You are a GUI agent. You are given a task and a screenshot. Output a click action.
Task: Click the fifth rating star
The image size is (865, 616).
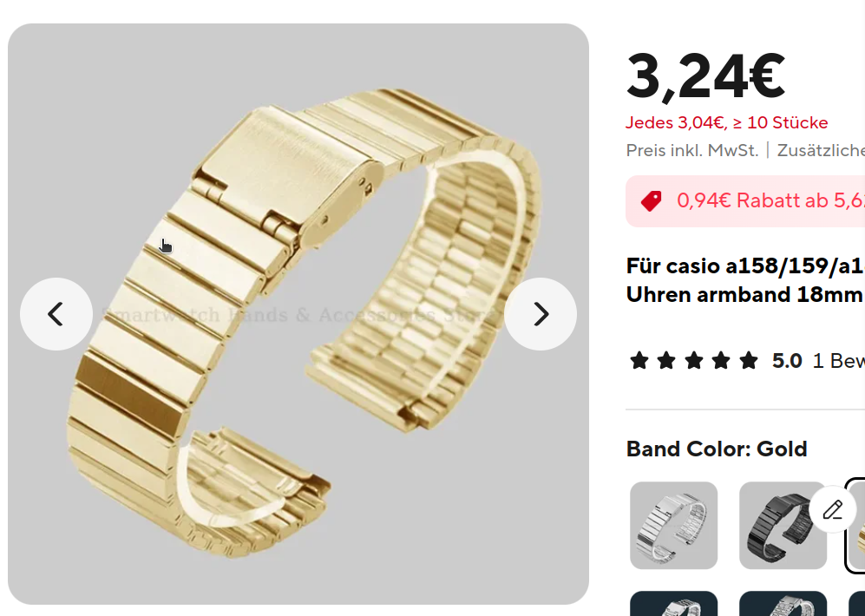pyautogui.click(x=749, y=361)
